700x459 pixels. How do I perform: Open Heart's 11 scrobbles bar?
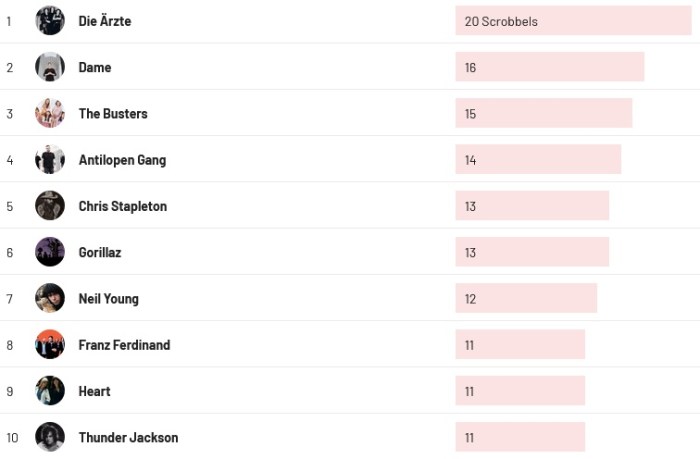(x=520, y=391)
